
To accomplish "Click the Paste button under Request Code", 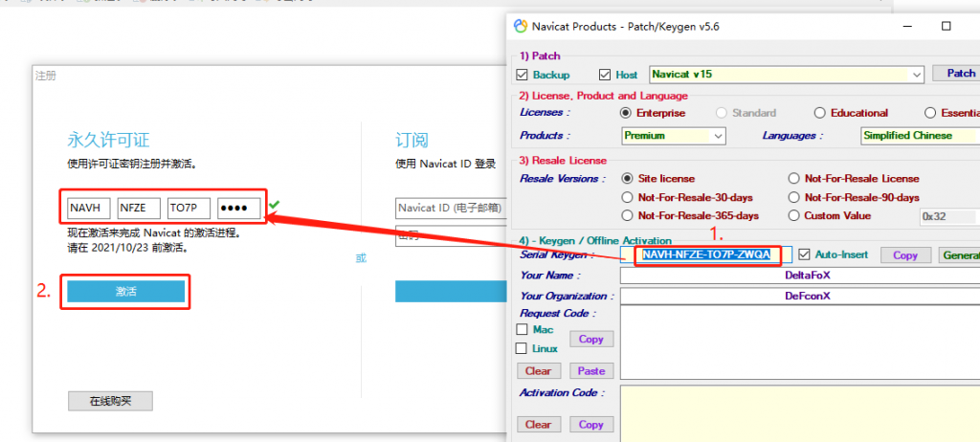I will click(x=591, y=371).
